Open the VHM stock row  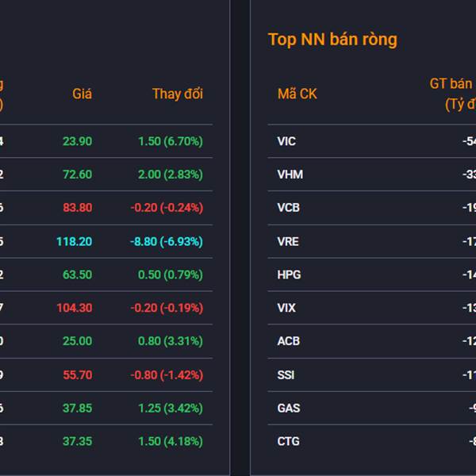point(290,175)
